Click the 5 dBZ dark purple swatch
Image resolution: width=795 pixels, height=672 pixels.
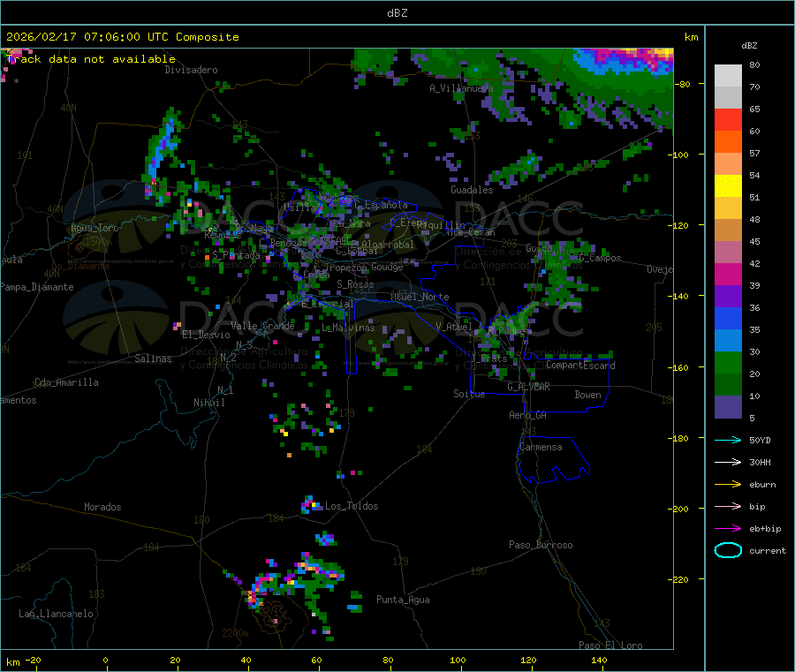[x=728, y=407]
